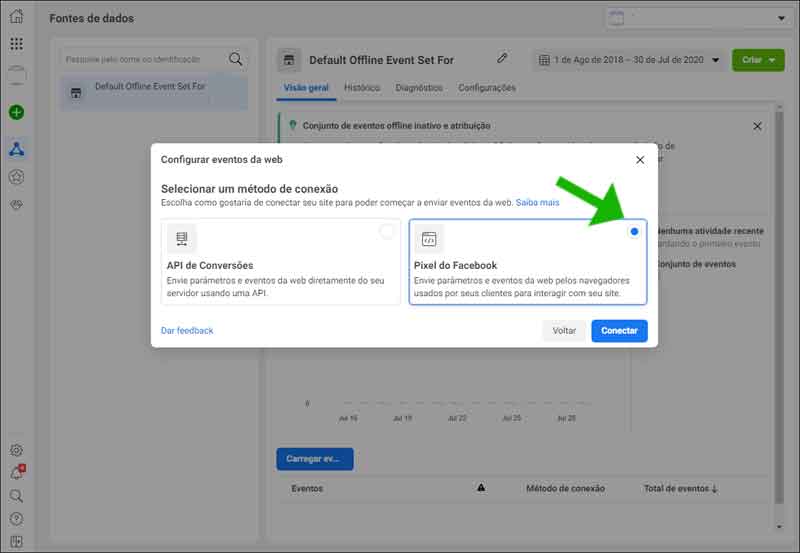Click the pencil edit icon beside the title

pyautogui.click(x=502, y=58)
